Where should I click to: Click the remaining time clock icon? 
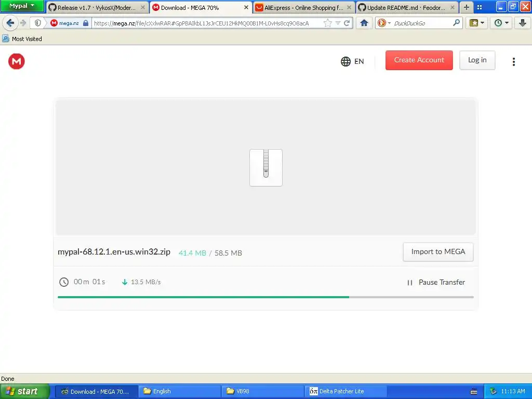[64, 282]
